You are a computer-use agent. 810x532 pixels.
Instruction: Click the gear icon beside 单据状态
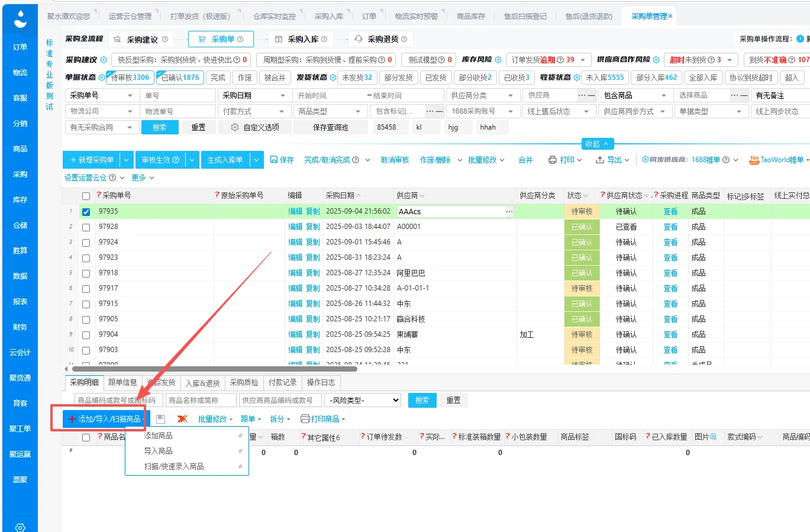(102, 78)
